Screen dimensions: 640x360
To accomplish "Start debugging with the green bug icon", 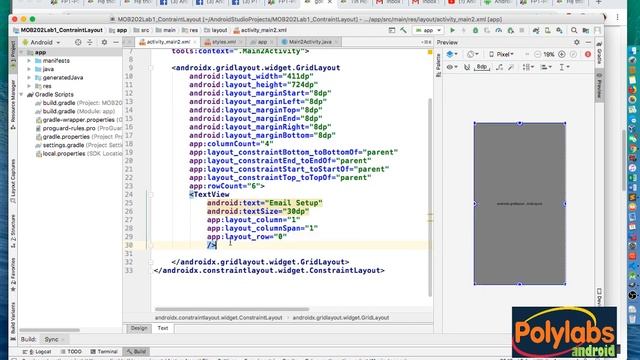I will coord(476,30).
